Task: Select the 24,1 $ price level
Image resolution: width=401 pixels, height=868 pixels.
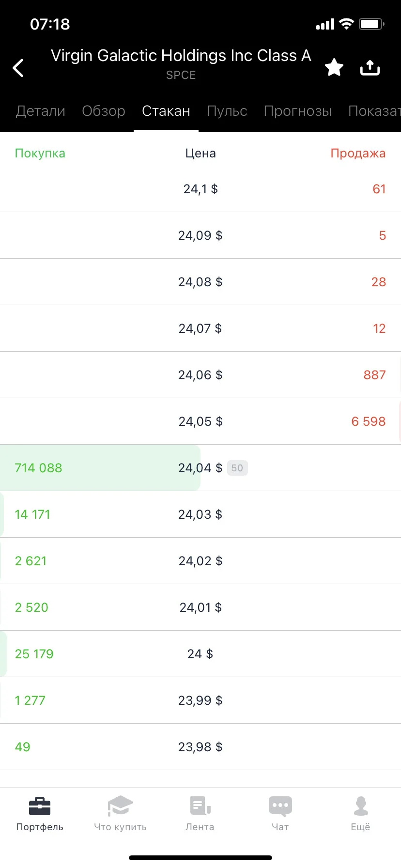Action: 200,189
